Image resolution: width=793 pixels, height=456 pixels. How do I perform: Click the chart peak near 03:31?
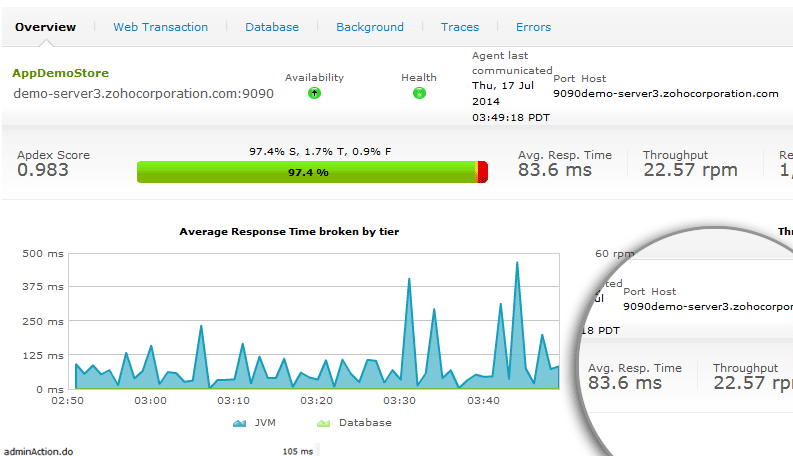[x=409, y=280]
